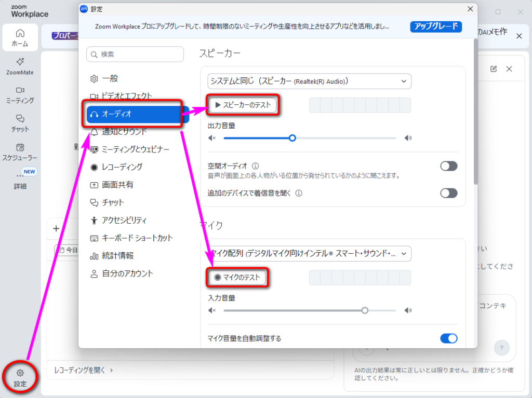Toggle マイク音量を自動調整する switch
532x398 pixels.
tap(448, 338)
